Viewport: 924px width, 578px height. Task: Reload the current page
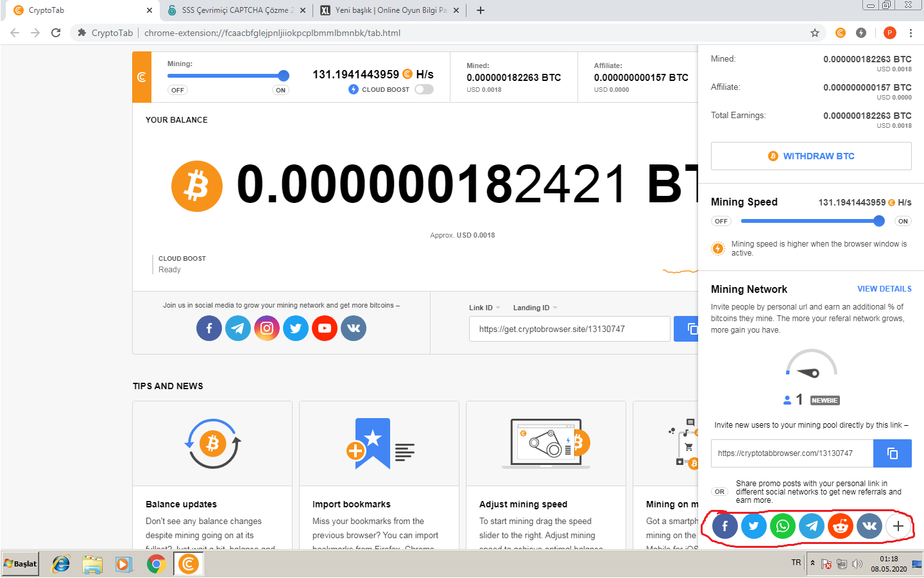pos(56,33)
